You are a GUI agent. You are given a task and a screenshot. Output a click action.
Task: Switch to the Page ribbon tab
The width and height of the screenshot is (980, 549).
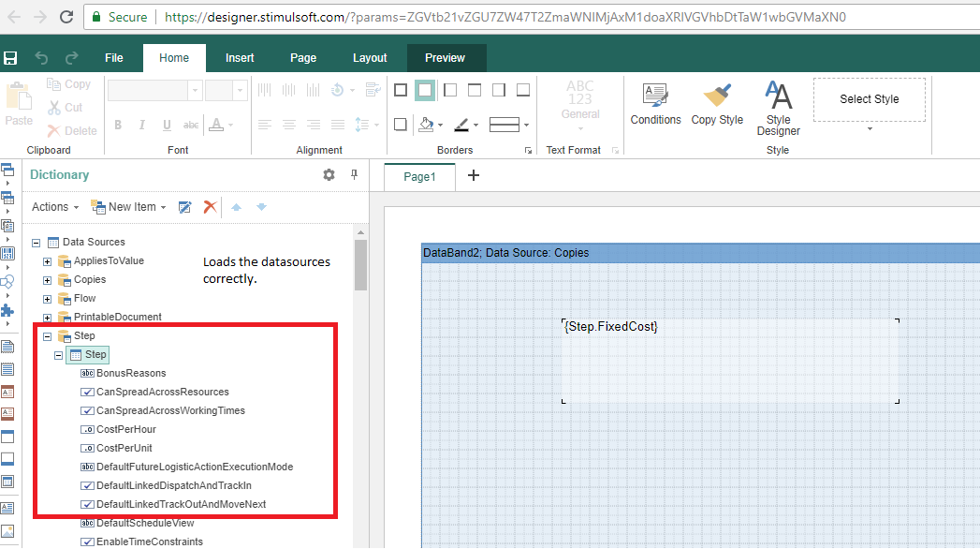click(x=303, y=58)
